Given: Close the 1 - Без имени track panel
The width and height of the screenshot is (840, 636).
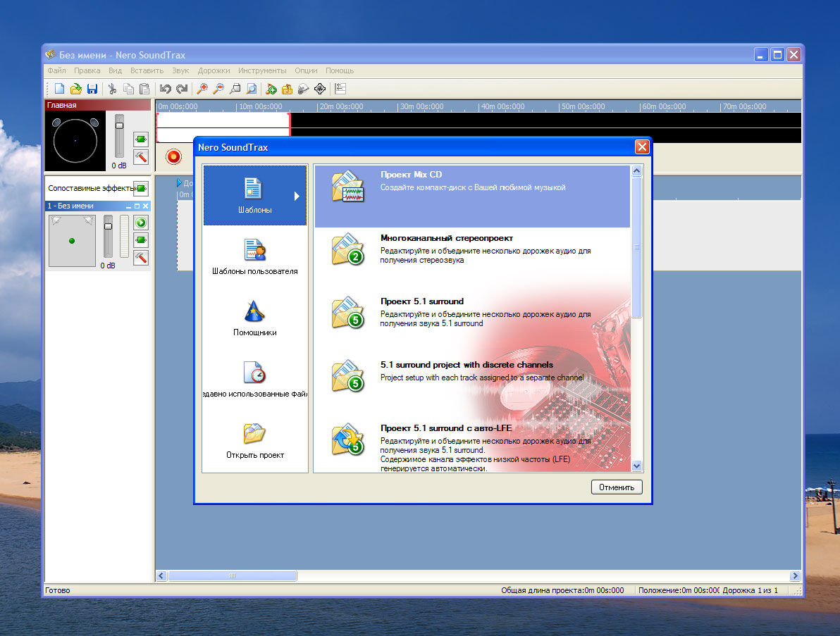Looking at the screenshot, I should pyautogui.click(x=145, y=206).
